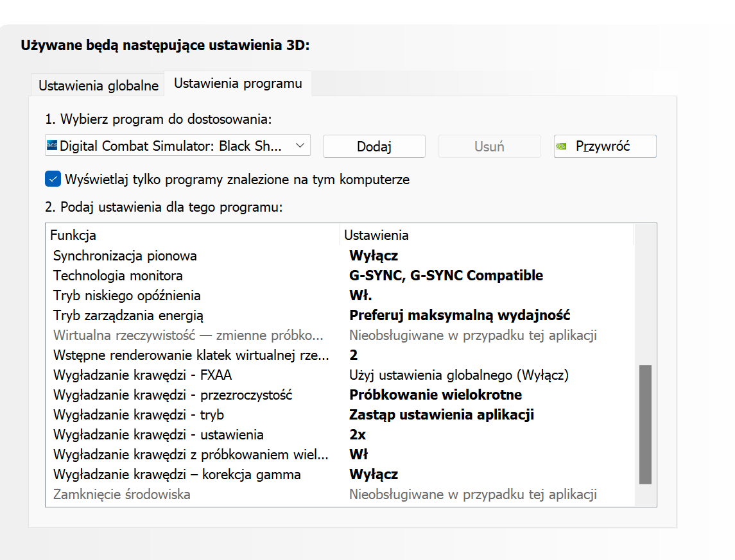
Task: Toggle Wyświetlaj tylko programy znalezione checkbox
Action: 53,179
